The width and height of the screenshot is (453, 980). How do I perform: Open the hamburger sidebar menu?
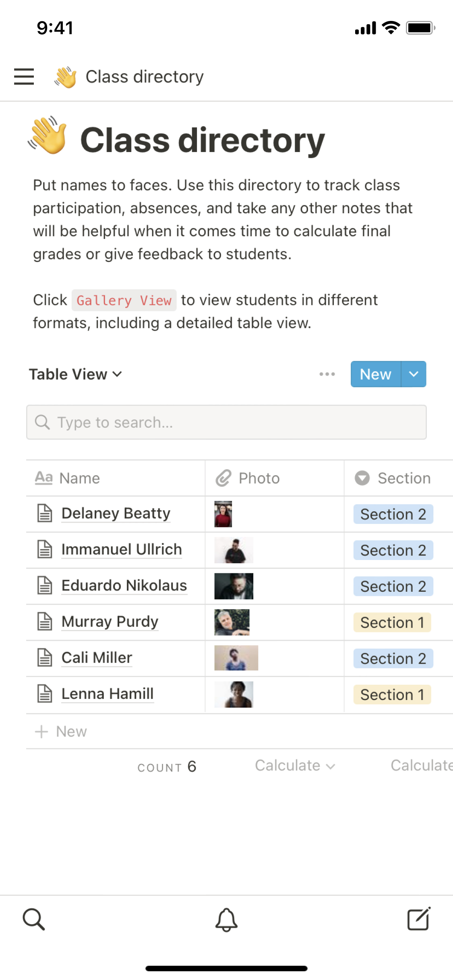pyautogui.click(x=24, y=76)
